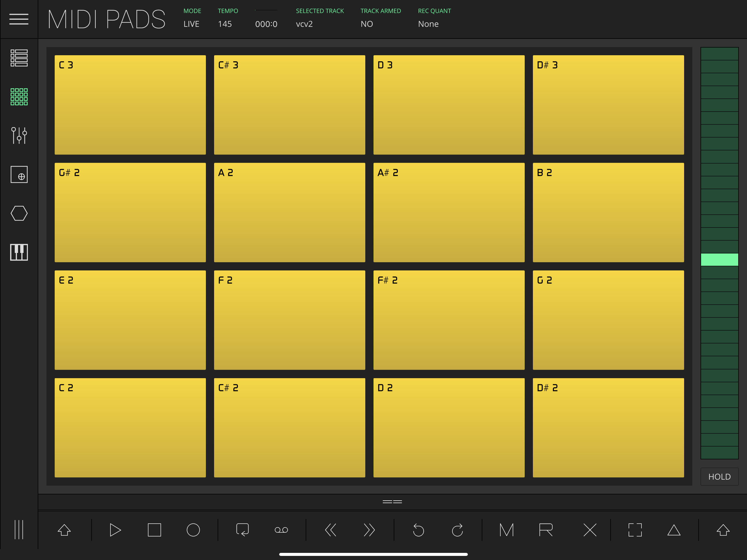Tap the C# 3 pad

(x=289, y=105)
